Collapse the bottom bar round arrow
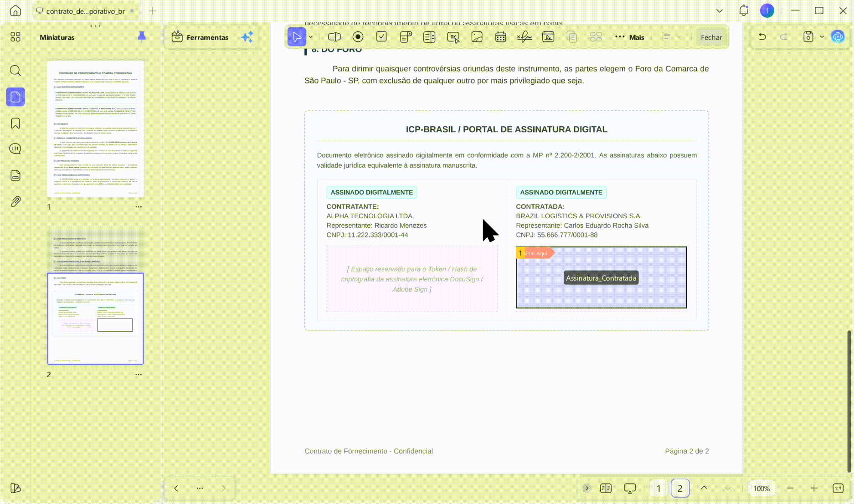Screen dimensions: 854x504 pos(587,488)
